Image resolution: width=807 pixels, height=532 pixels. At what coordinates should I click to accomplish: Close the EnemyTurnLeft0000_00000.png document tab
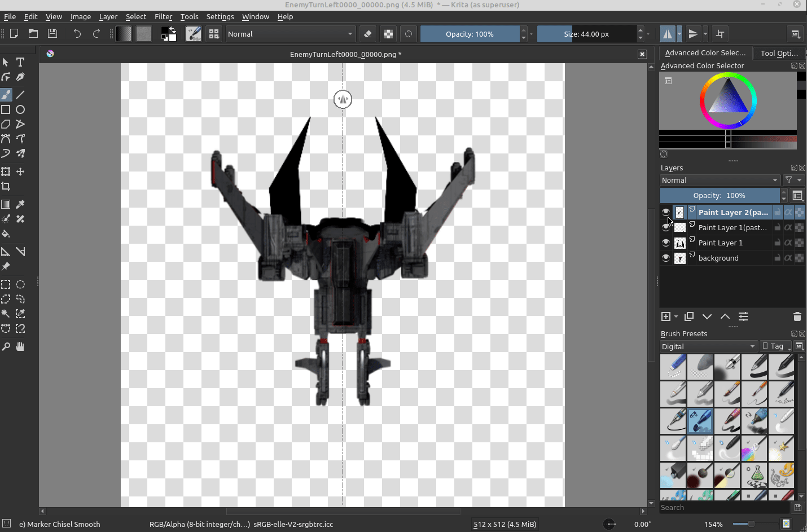point(642,54)
